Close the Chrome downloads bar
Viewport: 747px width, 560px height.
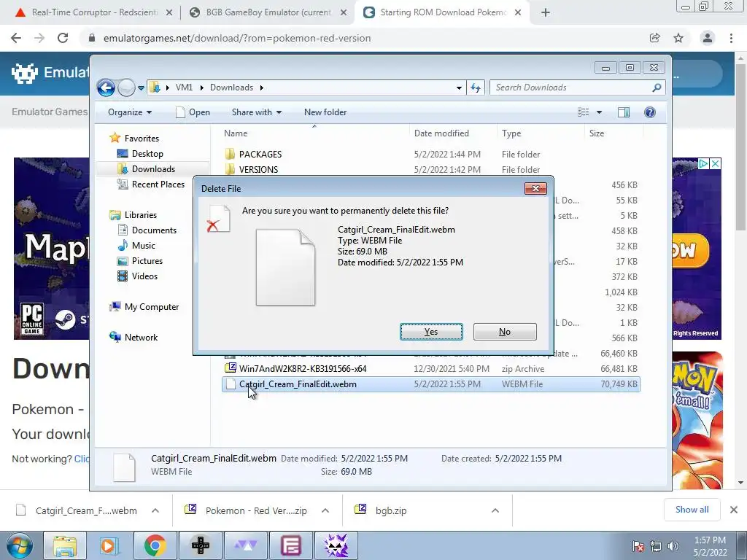coord(734,510)
